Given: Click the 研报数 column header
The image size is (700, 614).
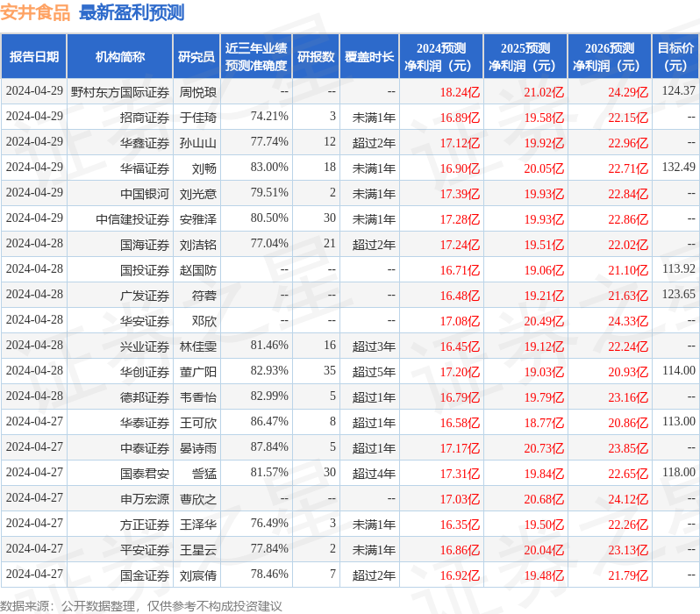Looking at the screenshot, I should pyautogui.click(x=316, y=57).
